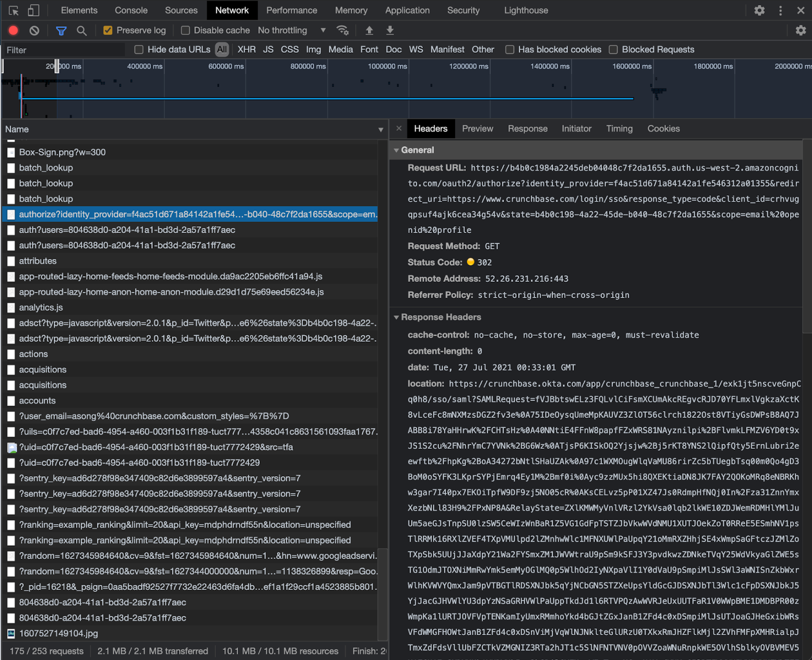Select the ?user_email=asong request row
Viewport: 812px width, 660px height.
(190, 416)
